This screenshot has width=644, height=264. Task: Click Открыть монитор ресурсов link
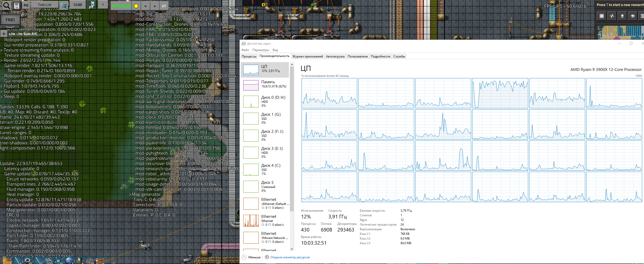click(290, 257)
